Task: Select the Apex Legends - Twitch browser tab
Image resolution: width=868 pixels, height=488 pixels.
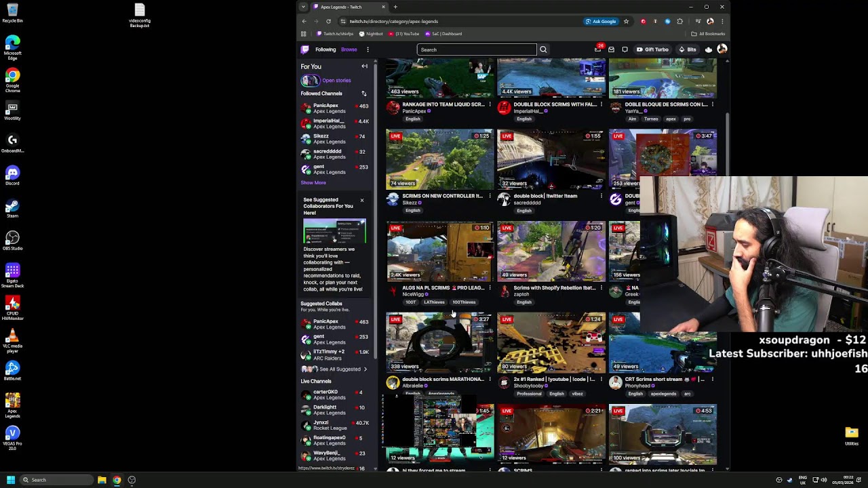Action: pyautogui.click(x=349, y=7)
